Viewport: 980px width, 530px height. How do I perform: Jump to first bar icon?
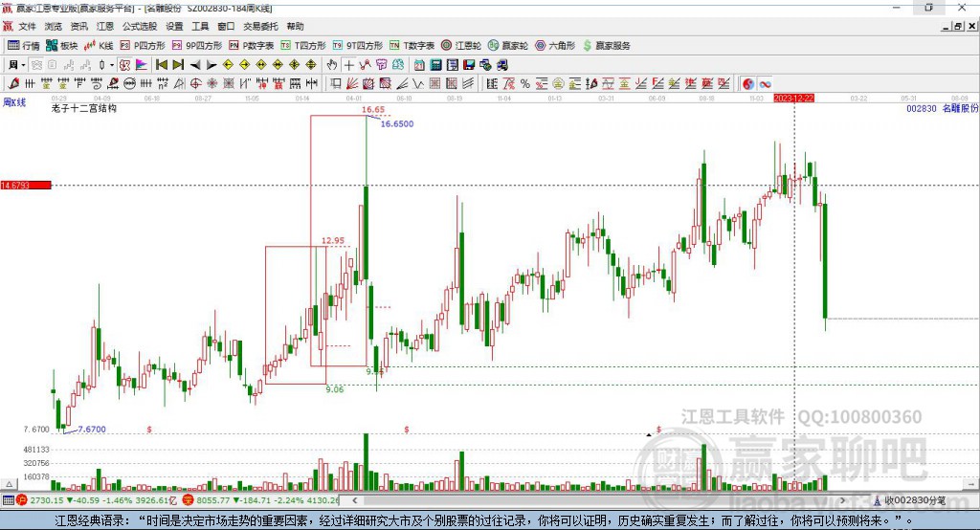point(162,65)
